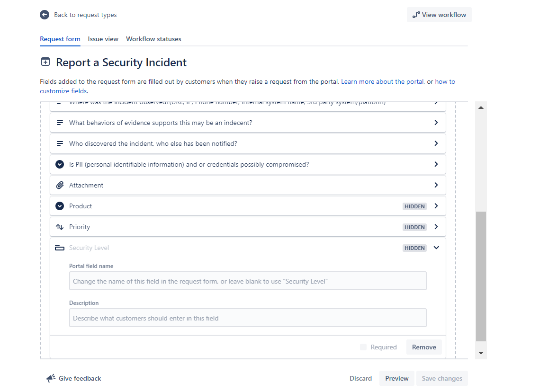Switch to the Issue view tab
The height and width of the screenshot is (392, 539).
(x=103, y=39)
